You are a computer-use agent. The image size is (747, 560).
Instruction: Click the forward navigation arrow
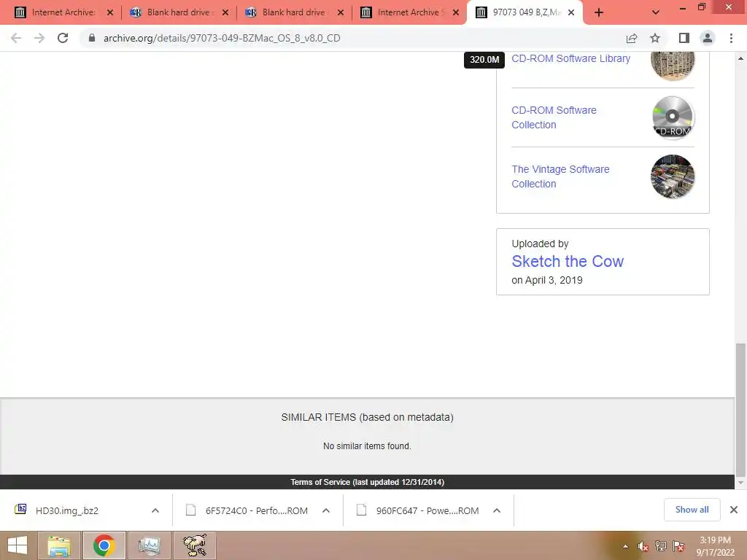click(x=39, y=38)
